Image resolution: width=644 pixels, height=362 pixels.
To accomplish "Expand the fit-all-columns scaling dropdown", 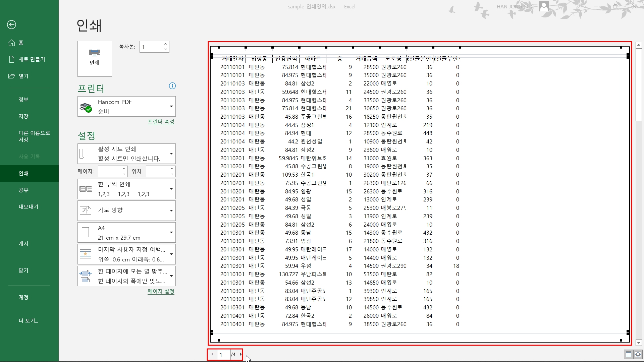I will (126, 276).
